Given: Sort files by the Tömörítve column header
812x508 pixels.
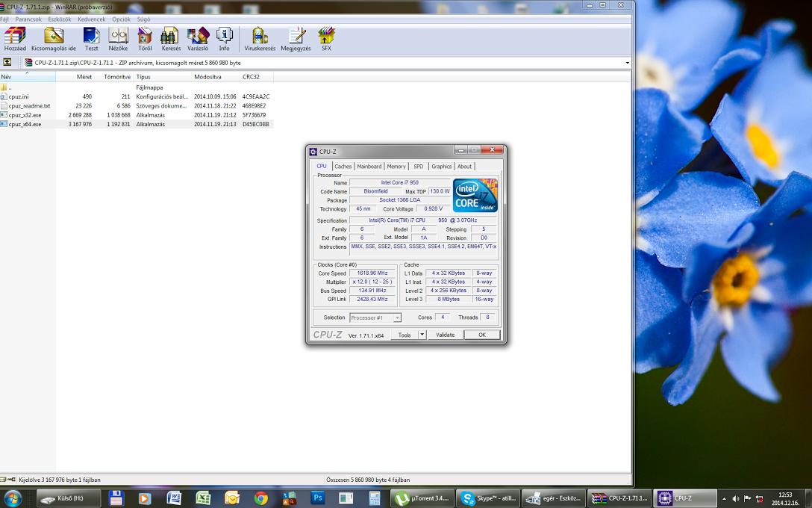Looking at the screenshot, I should 114,77.
